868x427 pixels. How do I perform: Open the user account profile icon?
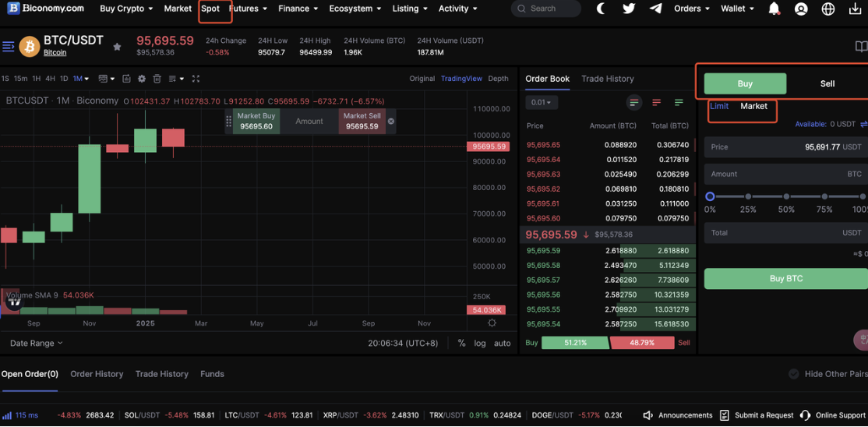click(801, 9)
